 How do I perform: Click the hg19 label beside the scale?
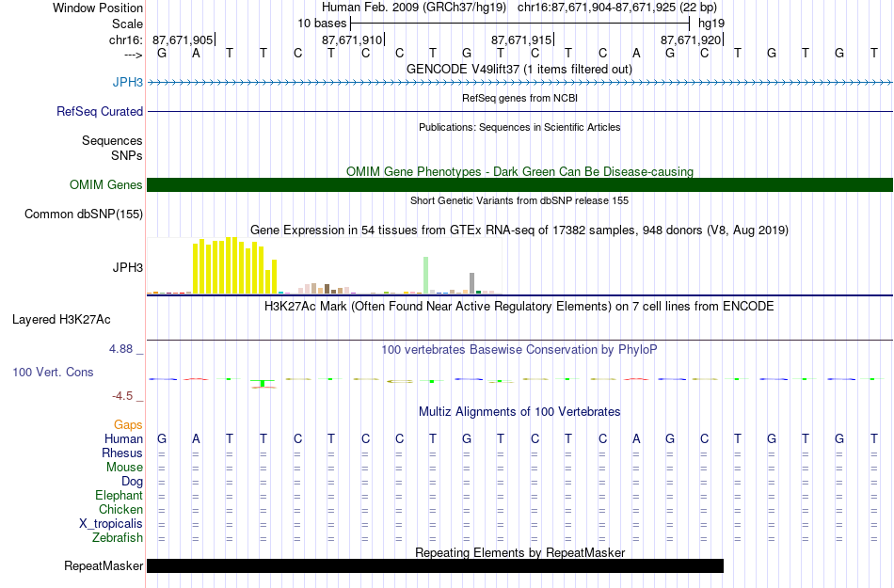[711, 24]
